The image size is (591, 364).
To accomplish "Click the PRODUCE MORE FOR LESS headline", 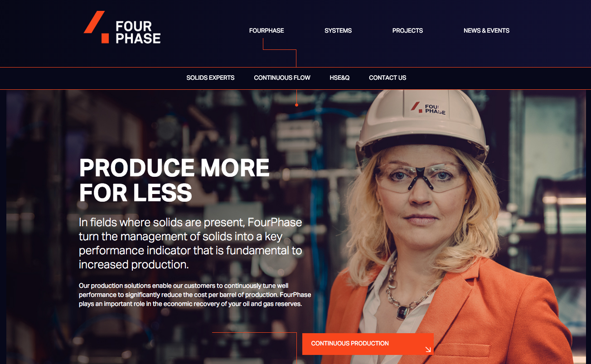I will click(174, 180).
